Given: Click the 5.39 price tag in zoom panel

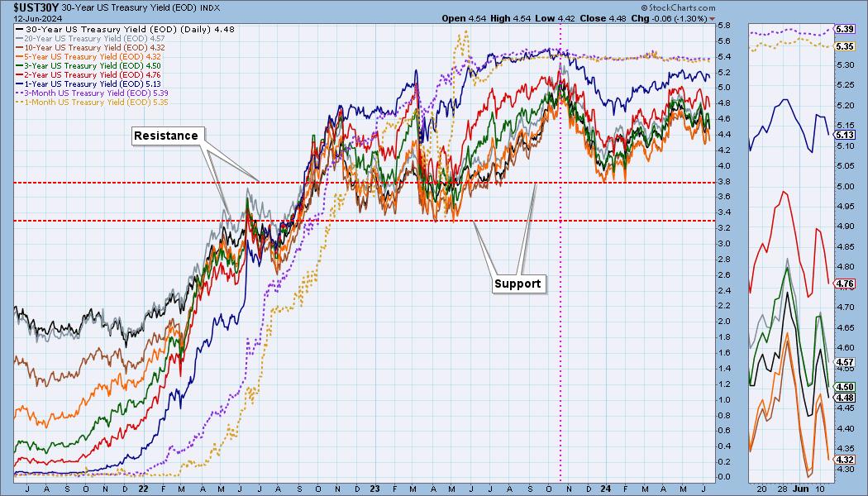Looking at the screenshot, I should 845,29.
